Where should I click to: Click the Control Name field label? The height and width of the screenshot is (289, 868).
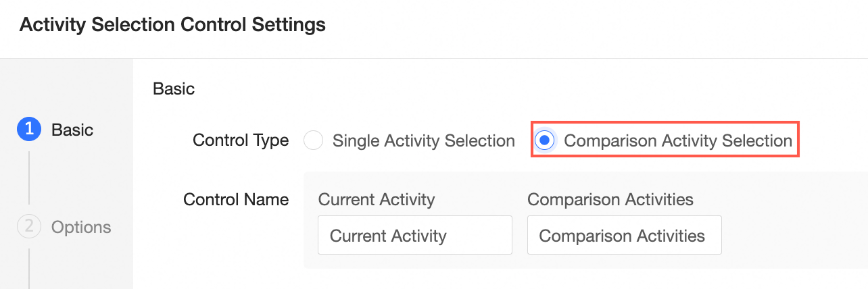236,200
